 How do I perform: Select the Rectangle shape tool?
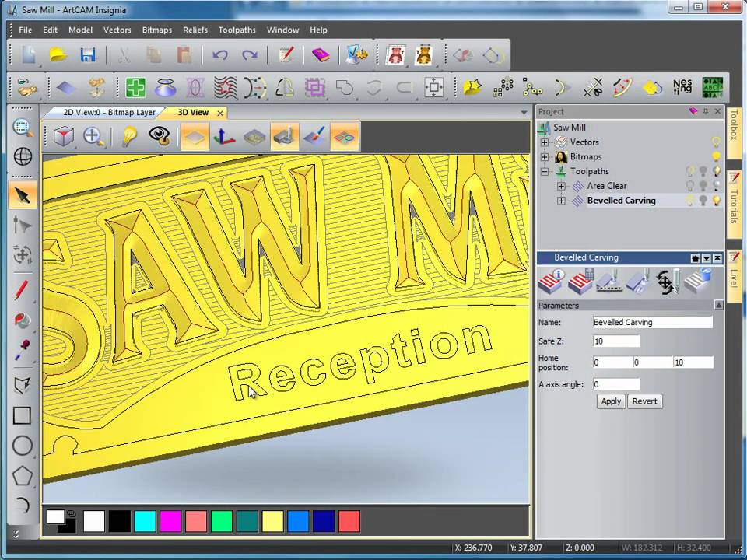pos(22,415)
